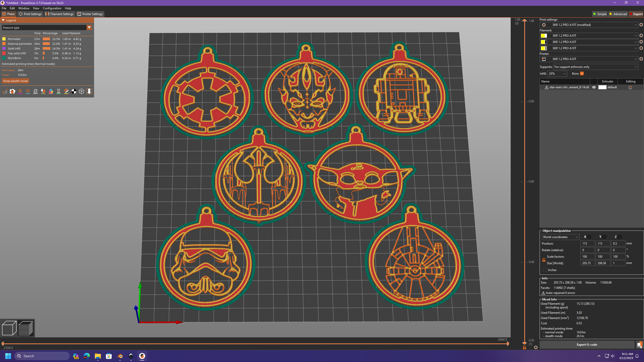Toggle deretractions double down-arrow icon
The height and width of the screenshot is (362, 644).
(x=28, y=92)
